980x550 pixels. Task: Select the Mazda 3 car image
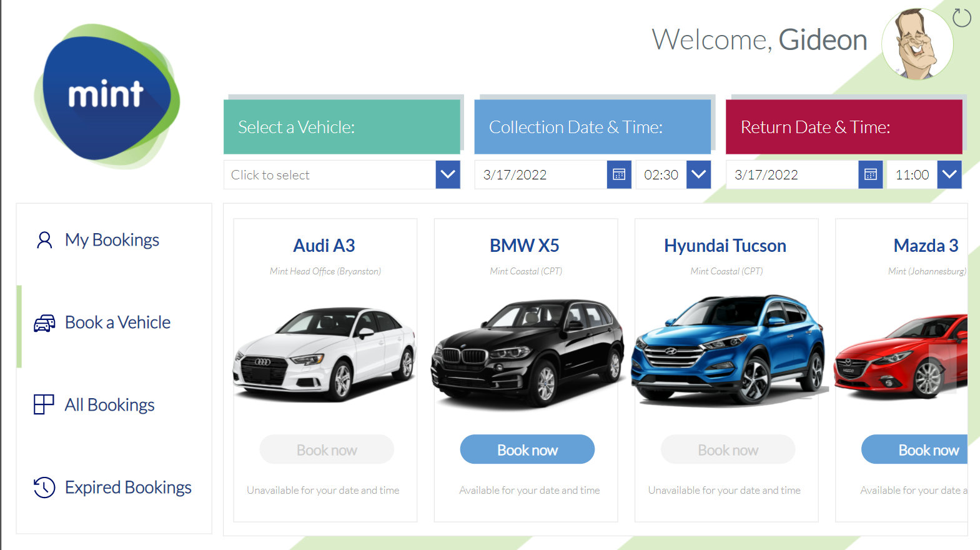[x=901, y=356]
